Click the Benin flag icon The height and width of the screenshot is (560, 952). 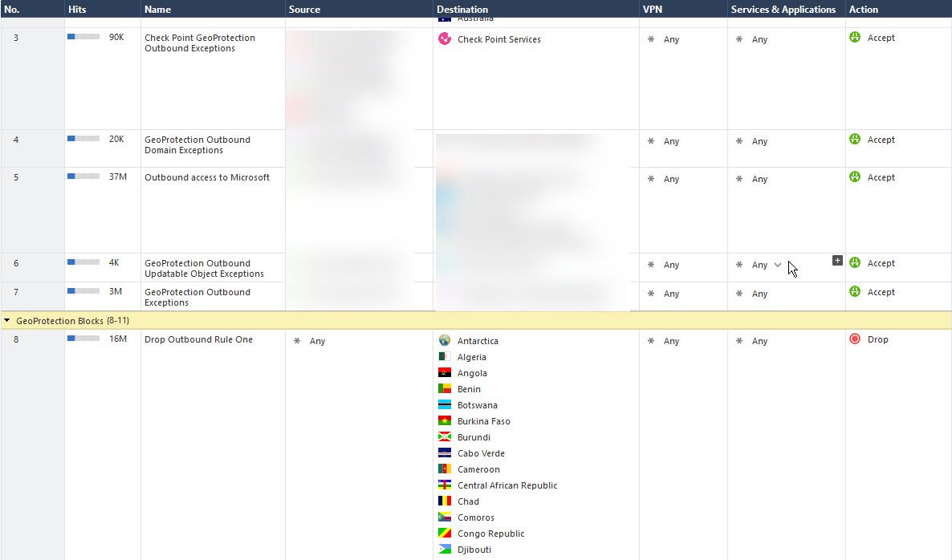click(x=445, y=388)
